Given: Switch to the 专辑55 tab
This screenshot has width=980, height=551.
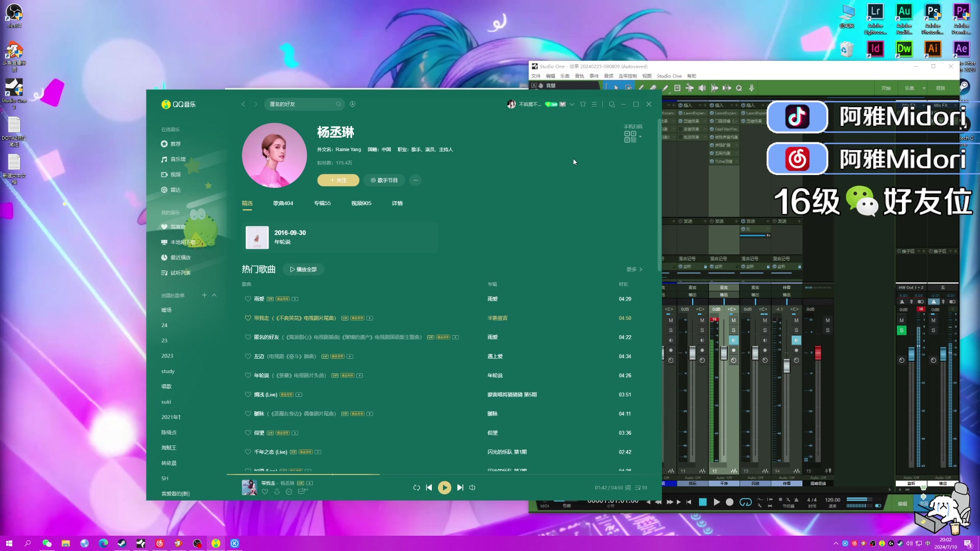Looking at the screenshot, I should (322, 203).
